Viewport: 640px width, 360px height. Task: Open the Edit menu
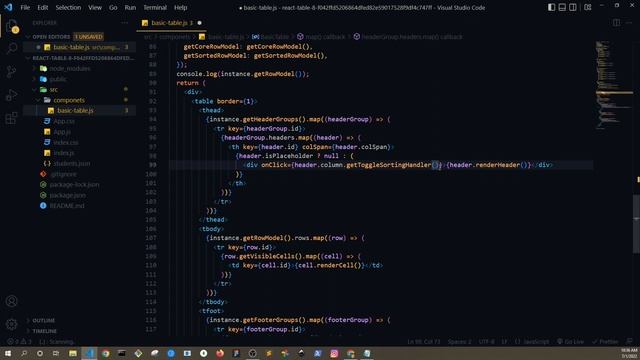[x=42, y=7]
